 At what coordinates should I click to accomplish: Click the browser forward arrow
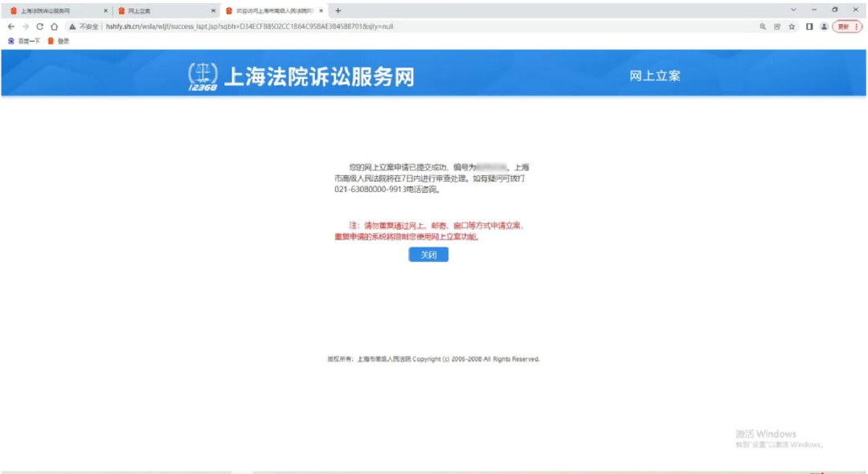(26, 27)
